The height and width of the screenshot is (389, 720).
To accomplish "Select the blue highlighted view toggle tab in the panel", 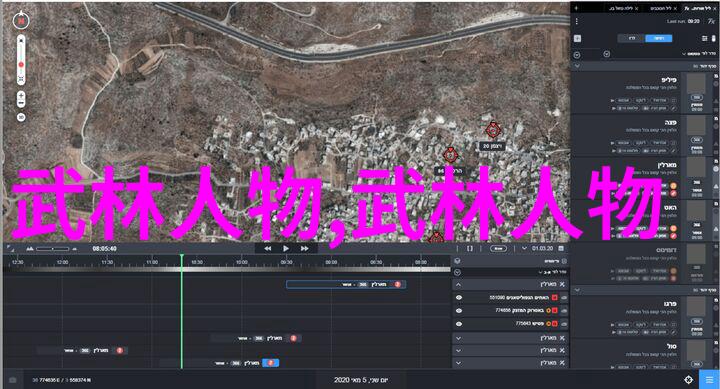I will pyautogui.click(x=658, y=39).
